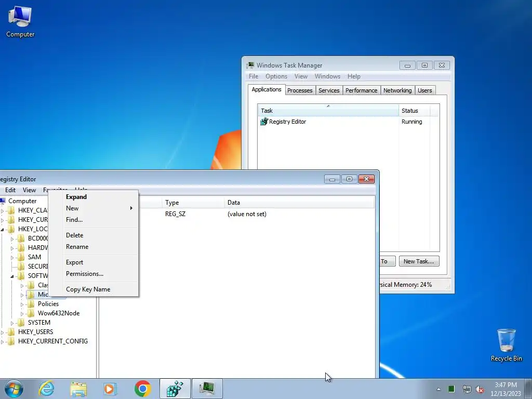Choose Export in the context menu

pos(94,262)
